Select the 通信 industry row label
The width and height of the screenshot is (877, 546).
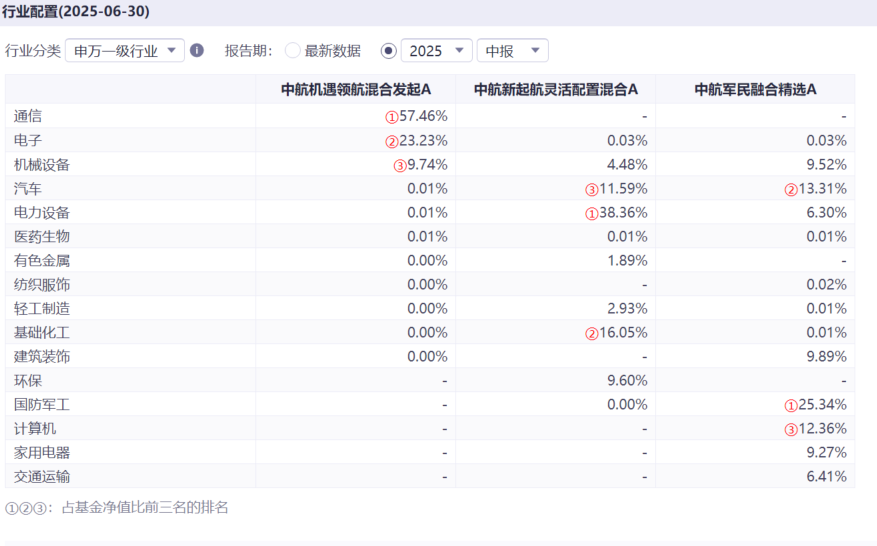[28, 117]
